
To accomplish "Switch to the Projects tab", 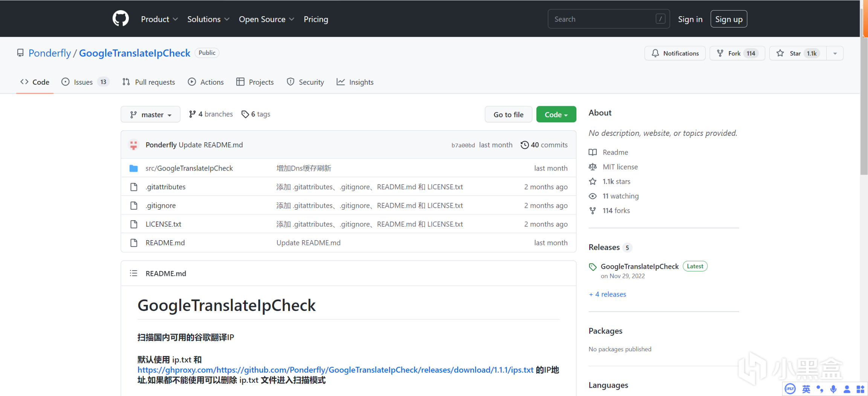I will coord(255,82).
